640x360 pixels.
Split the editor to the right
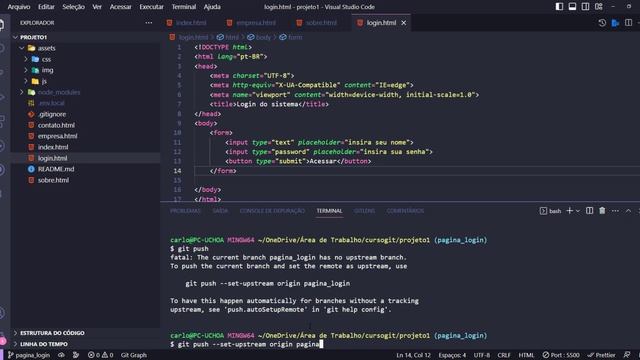tap(628, 23)
